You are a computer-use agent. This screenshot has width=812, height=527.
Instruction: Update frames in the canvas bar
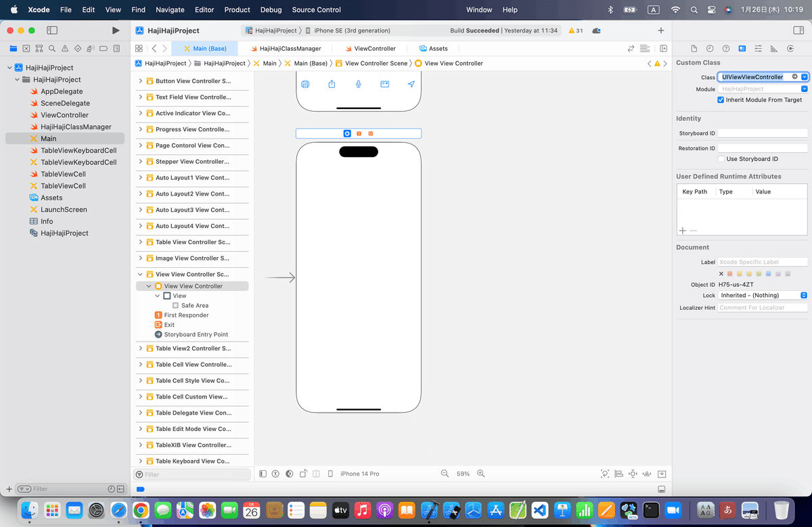[x=604, y=474]
